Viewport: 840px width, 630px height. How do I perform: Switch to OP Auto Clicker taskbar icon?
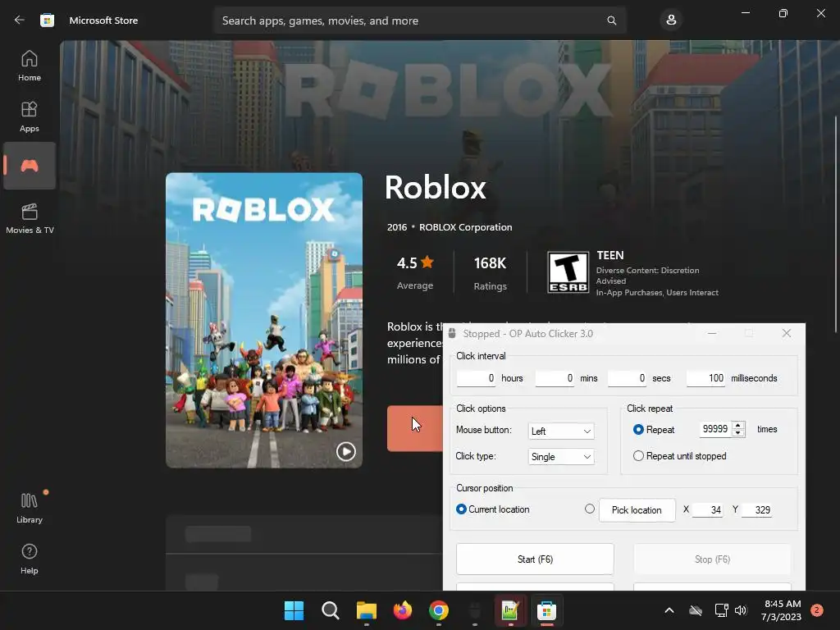click(x=475, y=610)
